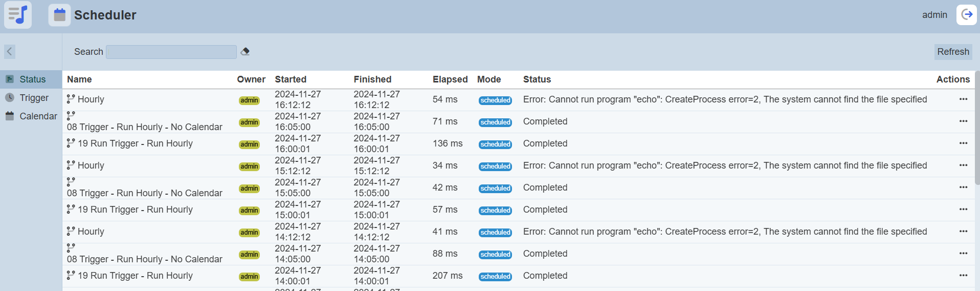Click the logout icon next to admin
Screen dimensions: 980x291
(966, 15)
